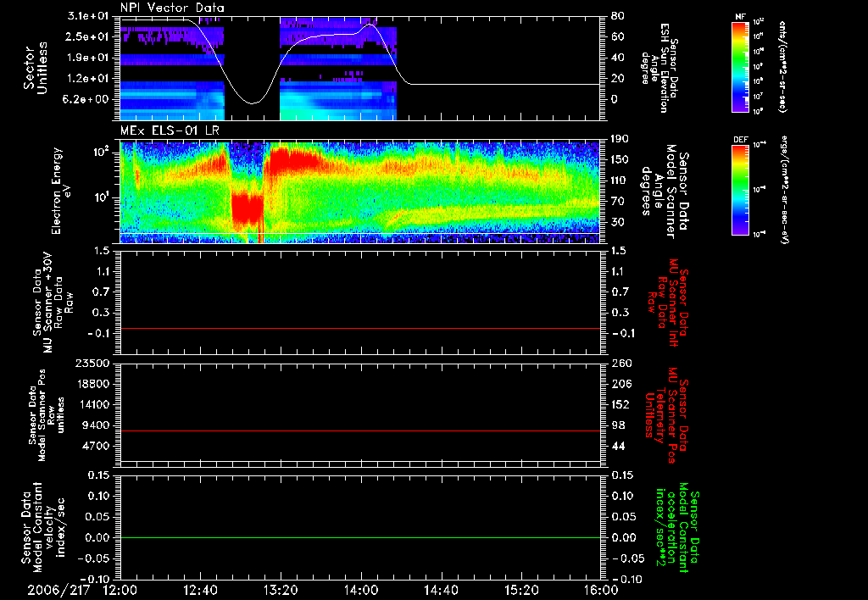This screenshot has height=600, width=868.
Task: Click the 98 telemetry tick label
Action: tap(618, 425)
